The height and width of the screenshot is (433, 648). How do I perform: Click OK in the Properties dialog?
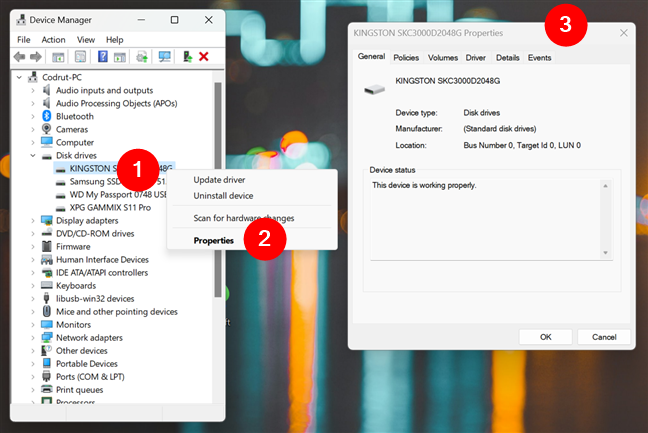546,337
